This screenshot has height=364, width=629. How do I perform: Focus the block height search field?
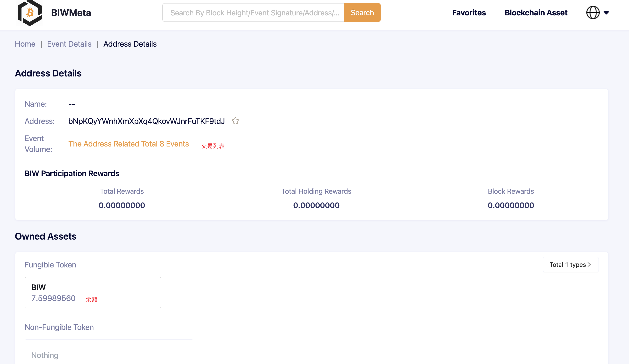[x=253, y=13]
